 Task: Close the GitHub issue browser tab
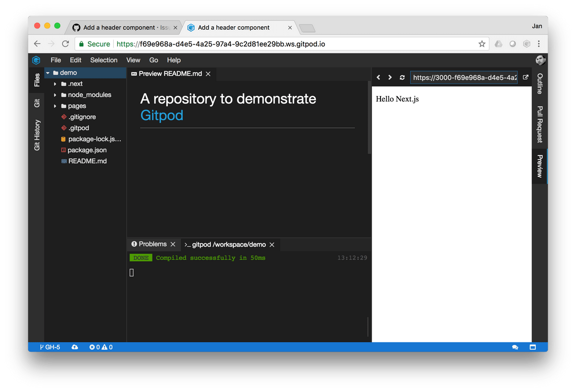175,28
